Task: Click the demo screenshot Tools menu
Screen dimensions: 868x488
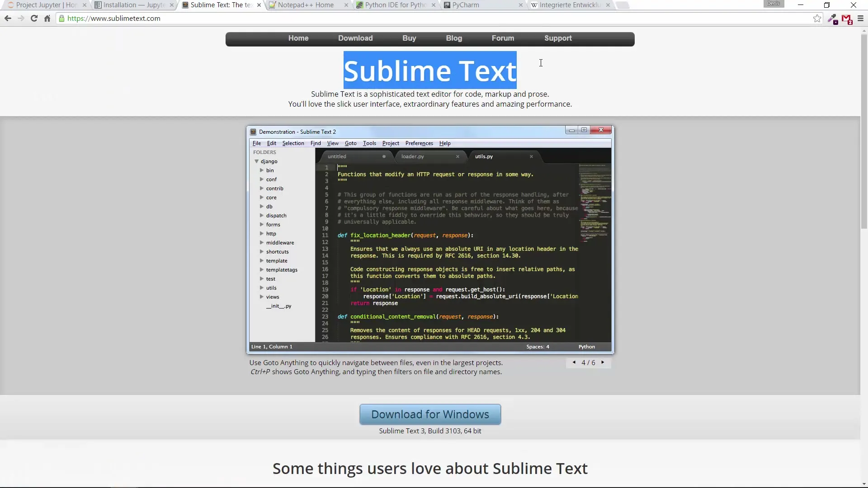Action: (x=369, y=143)
